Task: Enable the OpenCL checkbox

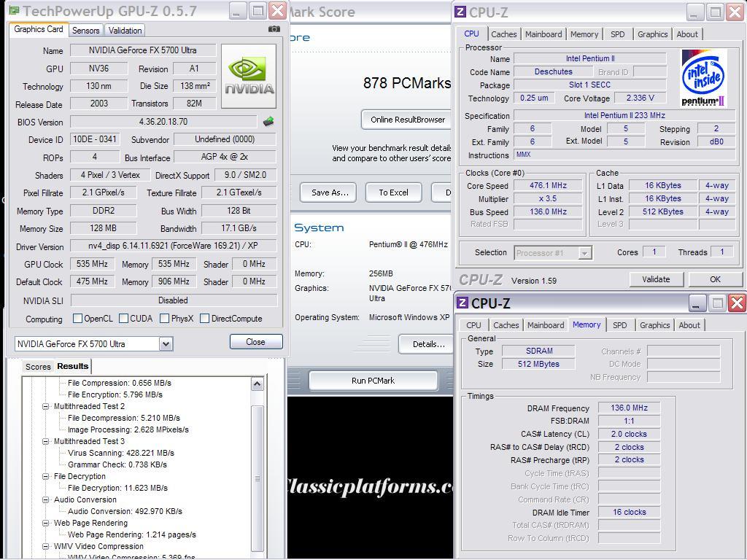Action: (77, 319)
